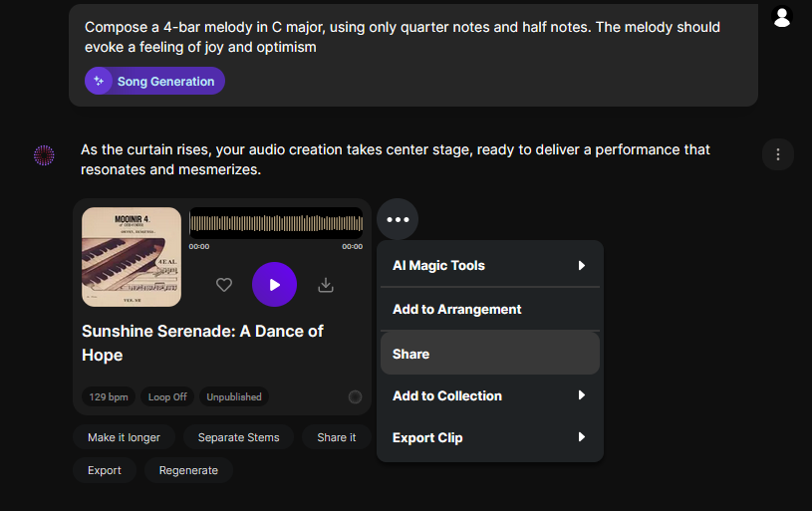The height and width of the screenshot is (511, 812).
Task: Click the response text 'As the curtain rises'
Action: point(396,159)
